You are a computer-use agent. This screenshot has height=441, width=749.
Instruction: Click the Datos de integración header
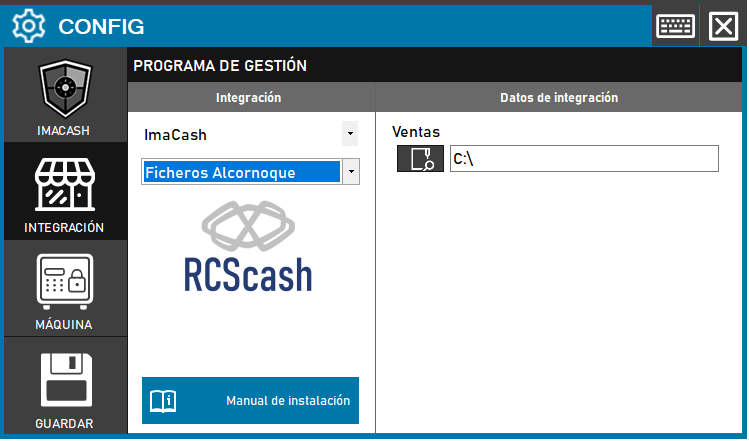pyautogui.click(x=558, y=97)
